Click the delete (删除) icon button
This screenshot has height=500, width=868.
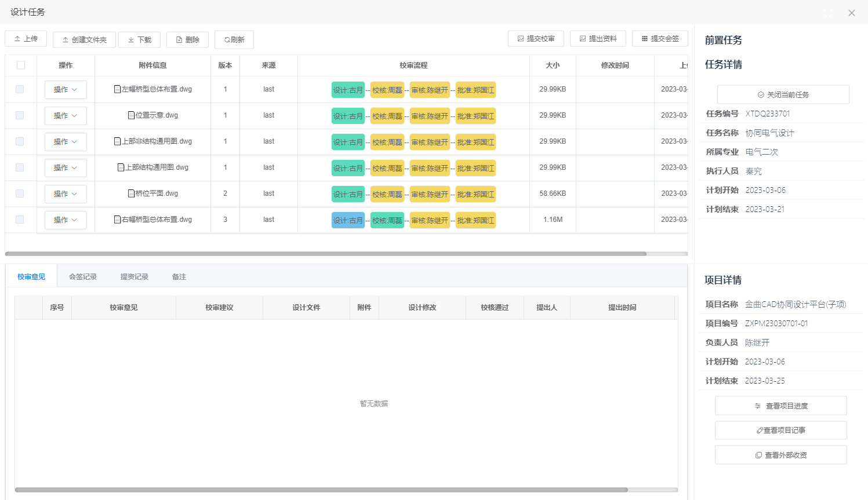click(x=179, y=40)
